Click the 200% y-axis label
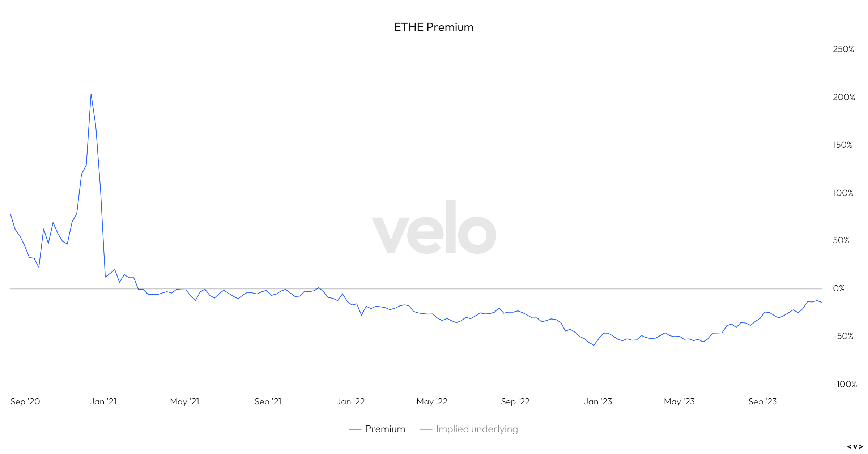Viewport: 868px width, 454px height. [844, 97]
